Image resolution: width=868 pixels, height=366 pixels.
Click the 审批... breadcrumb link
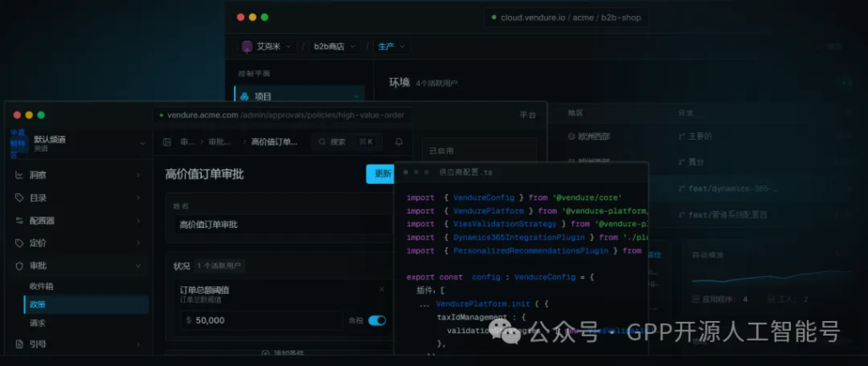pos(220,142)
